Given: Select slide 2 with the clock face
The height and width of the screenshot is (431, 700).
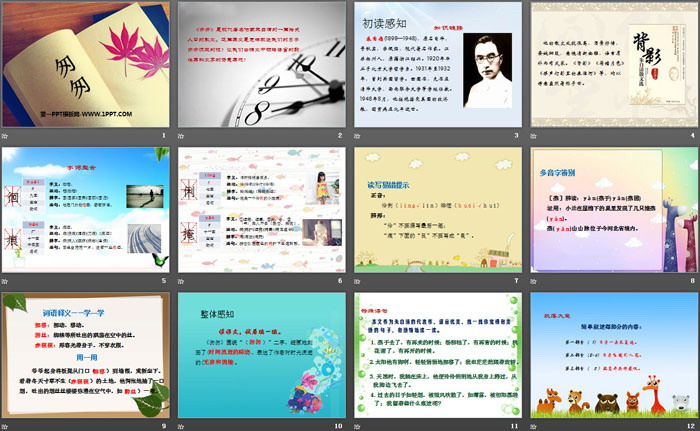Looking at the screenshot, I should coord(262,64).
